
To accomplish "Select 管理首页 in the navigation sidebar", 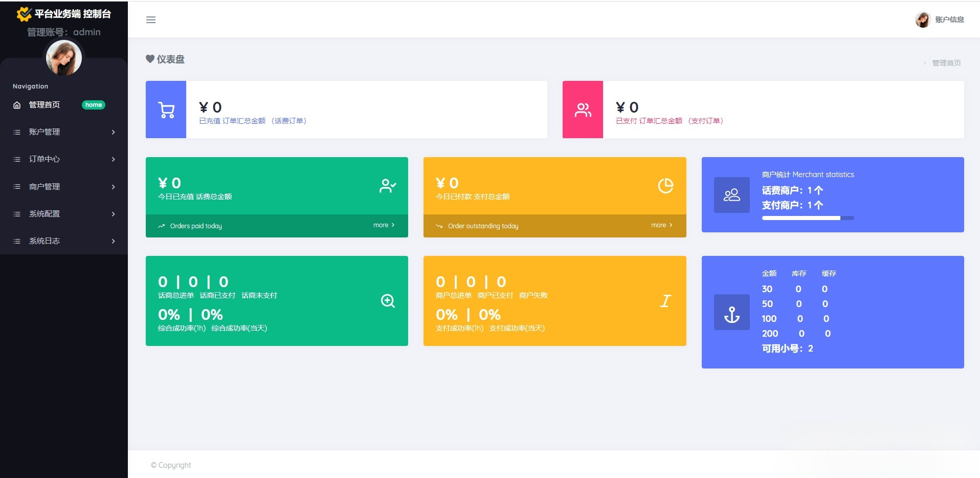I will (x=44, y=105).
